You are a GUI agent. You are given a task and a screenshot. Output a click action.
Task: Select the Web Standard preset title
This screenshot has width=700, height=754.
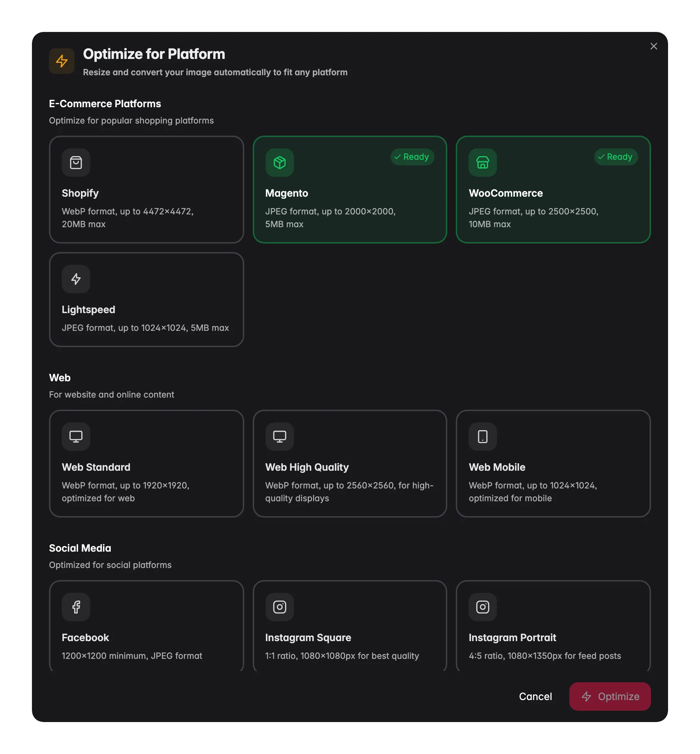(x=96, y=467)
